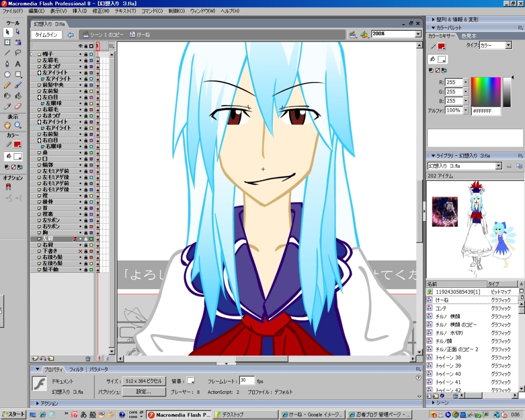Image resolution: width=525 pixels, height=420 pixels.
Task: Select the Subselection white arrow tool
Action: point(18,32)
